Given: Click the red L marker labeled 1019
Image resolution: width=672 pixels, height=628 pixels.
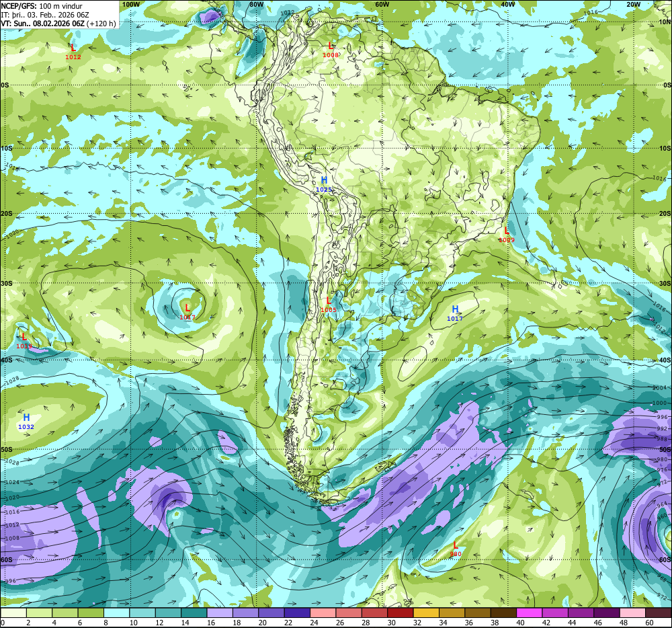Looking at the screenshot, I should [24, 337].
